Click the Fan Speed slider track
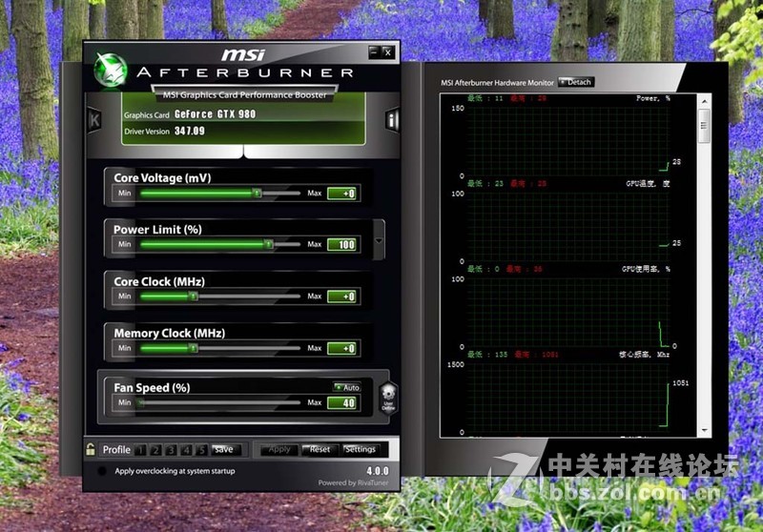 coord(219,402)
